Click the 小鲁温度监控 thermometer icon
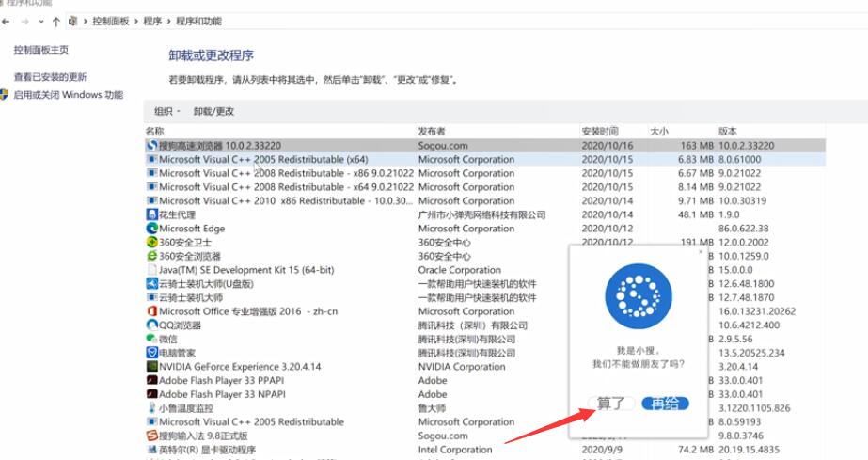 (x=151, y=408)
